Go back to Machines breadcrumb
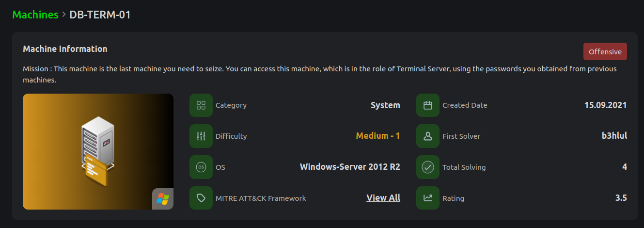644x228 pixels. (x=35, y=15)
